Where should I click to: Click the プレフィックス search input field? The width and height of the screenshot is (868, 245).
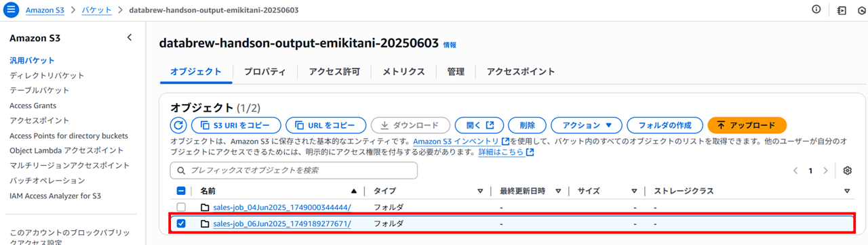294,171
